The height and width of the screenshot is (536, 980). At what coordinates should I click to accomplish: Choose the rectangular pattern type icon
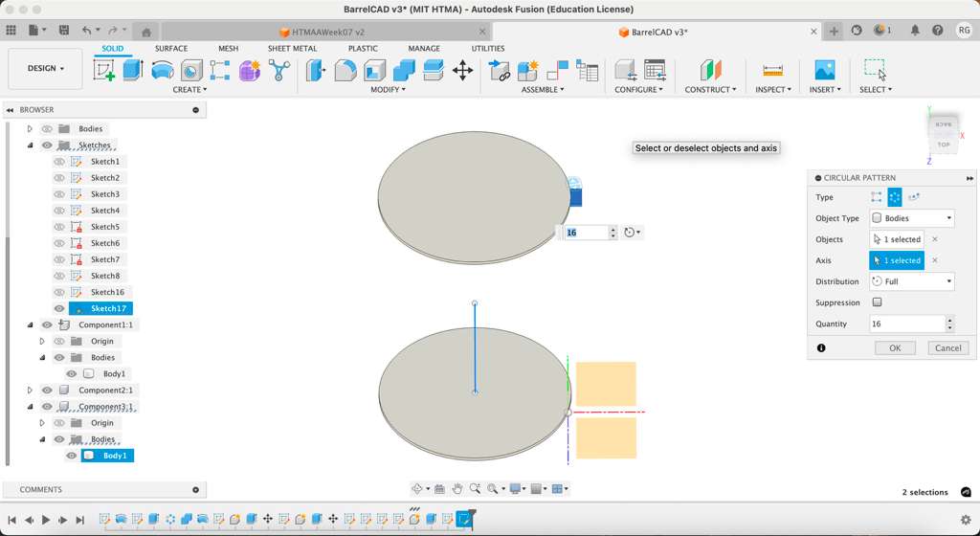pyautogui.click(x=876, y=197)
